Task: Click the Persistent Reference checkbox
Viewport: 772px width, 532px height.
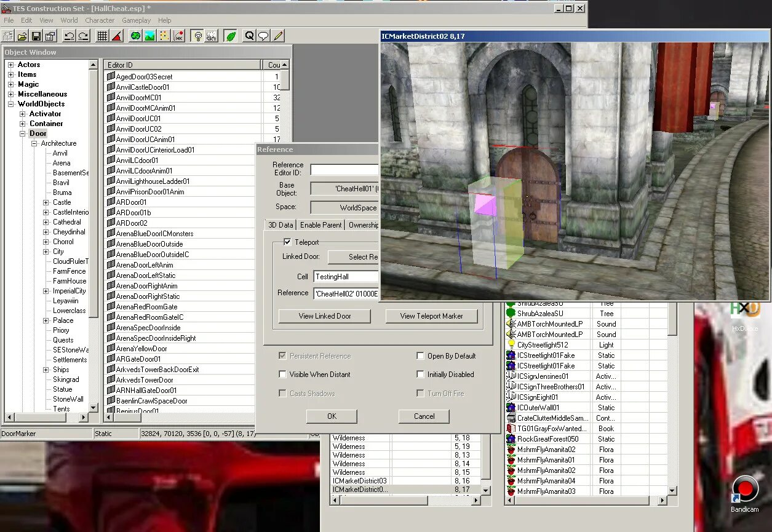Action: [x=282, y=356]
